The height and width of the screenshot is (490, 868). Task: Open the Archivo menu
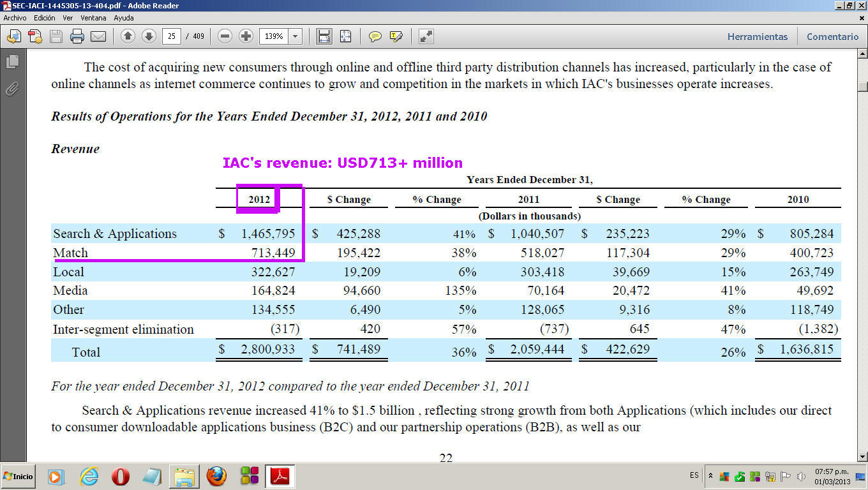pos(15,18)
